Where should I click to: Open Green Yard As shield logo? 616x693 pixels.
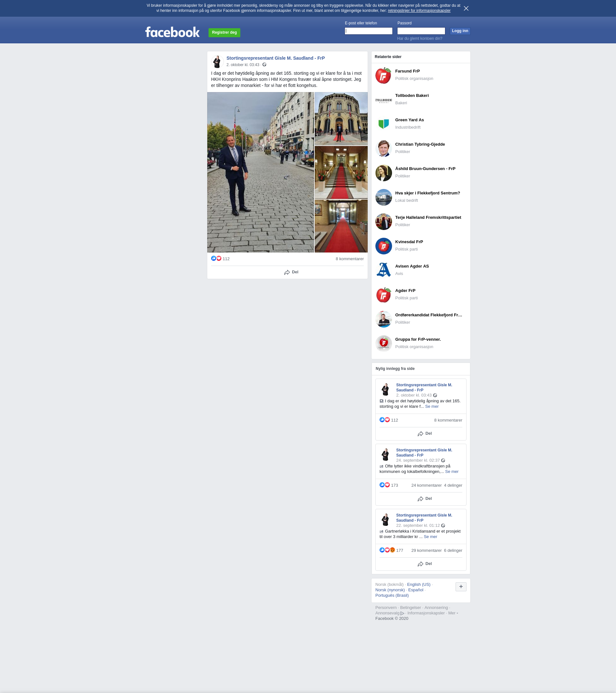pos(383,124)
